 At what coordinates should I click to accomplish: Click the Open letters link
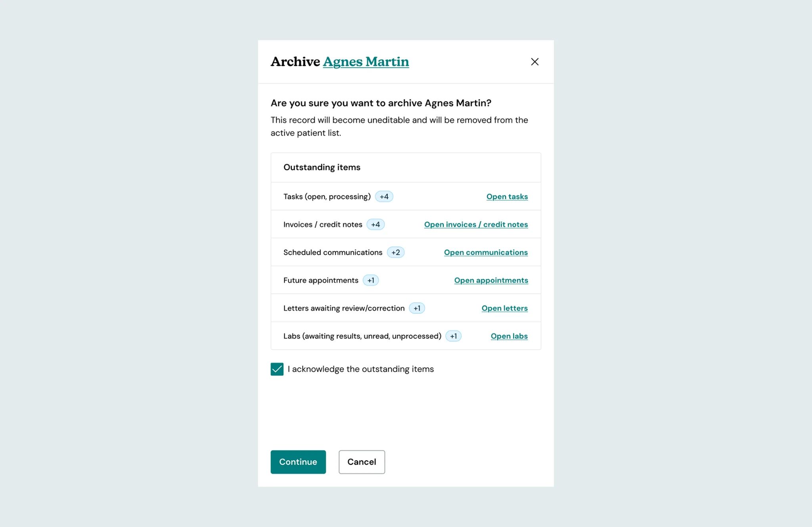(504, 308)
